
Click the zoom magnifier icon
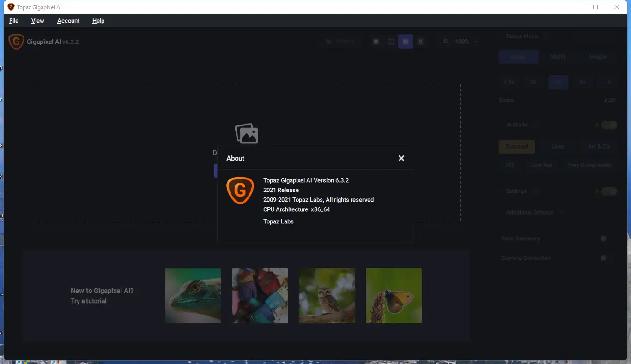[x=445, y=41]
